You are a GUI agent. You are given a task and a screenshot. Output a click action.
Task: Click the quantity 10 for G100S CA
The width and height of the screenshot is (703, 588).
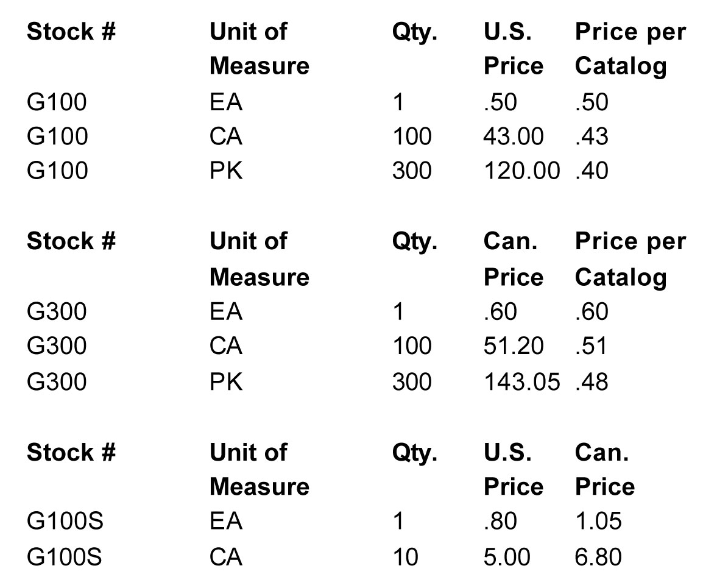point(405,556)
